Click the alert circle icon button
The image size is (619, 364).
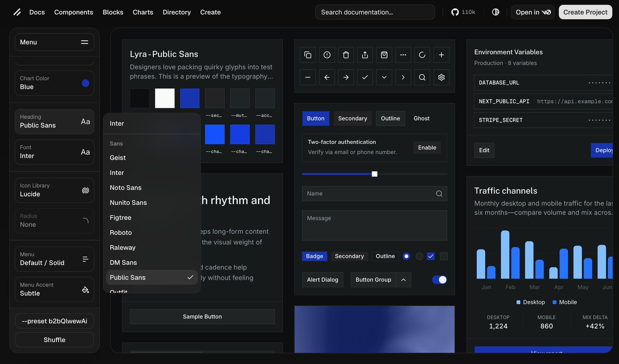327,55
